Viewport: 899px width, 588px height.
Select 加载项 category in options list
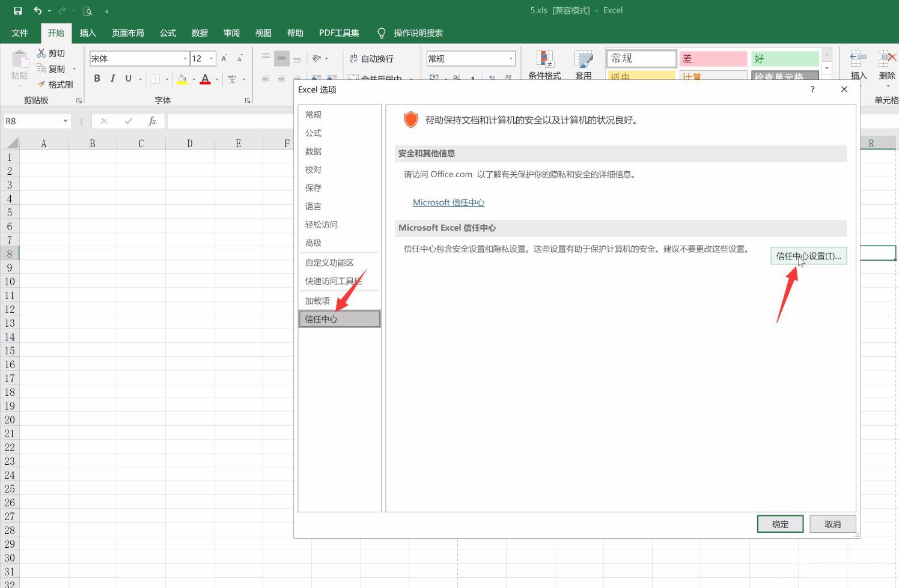click(x=339, y=300)
